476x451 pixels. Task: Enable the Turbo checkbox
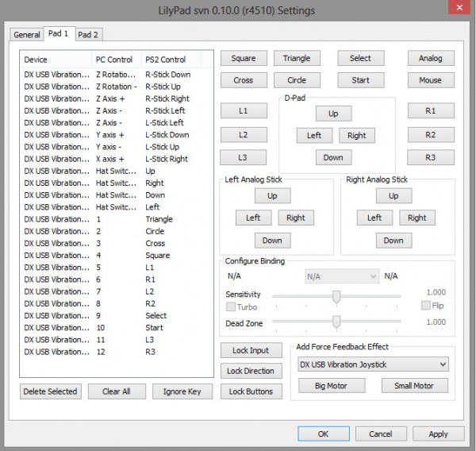pyautogui.click(x=231, y=306)
